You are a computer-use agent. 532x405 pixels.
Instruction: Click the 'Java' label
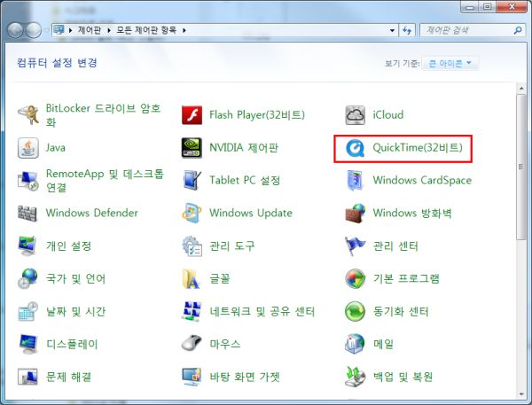coord(56,147)
